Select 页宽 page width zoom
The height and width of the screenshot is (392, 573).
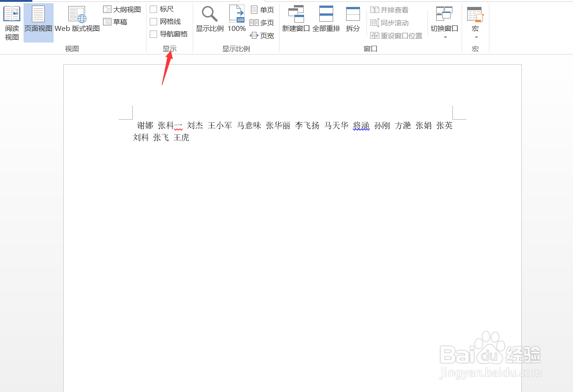point(262,35)
